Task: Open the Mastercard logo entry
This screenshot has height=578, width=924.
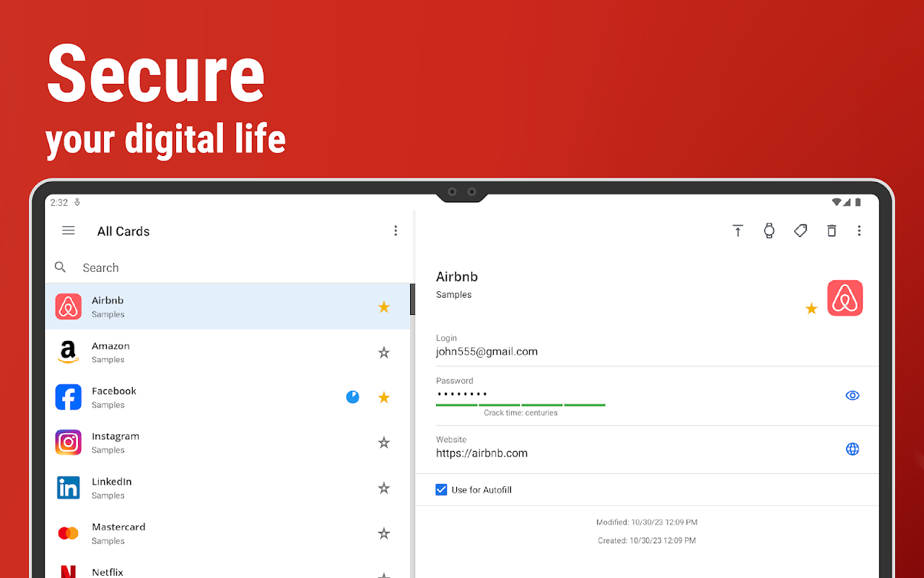Action: (x=69, y=533)
